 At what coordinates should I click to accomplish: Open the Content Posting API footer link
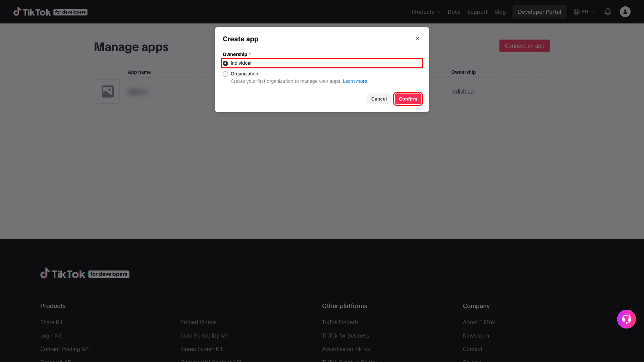[65, 349]
